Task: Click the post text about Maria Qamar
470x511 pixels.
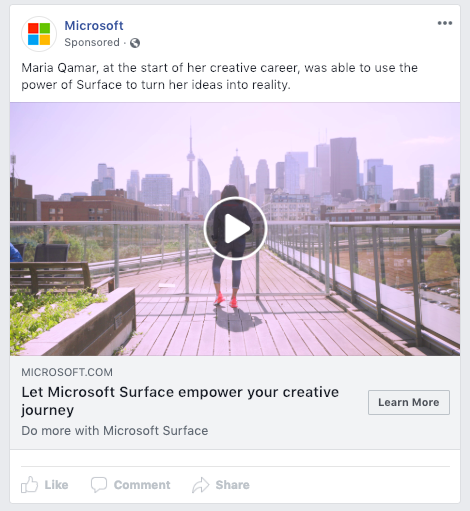Action: coord(219,76)
